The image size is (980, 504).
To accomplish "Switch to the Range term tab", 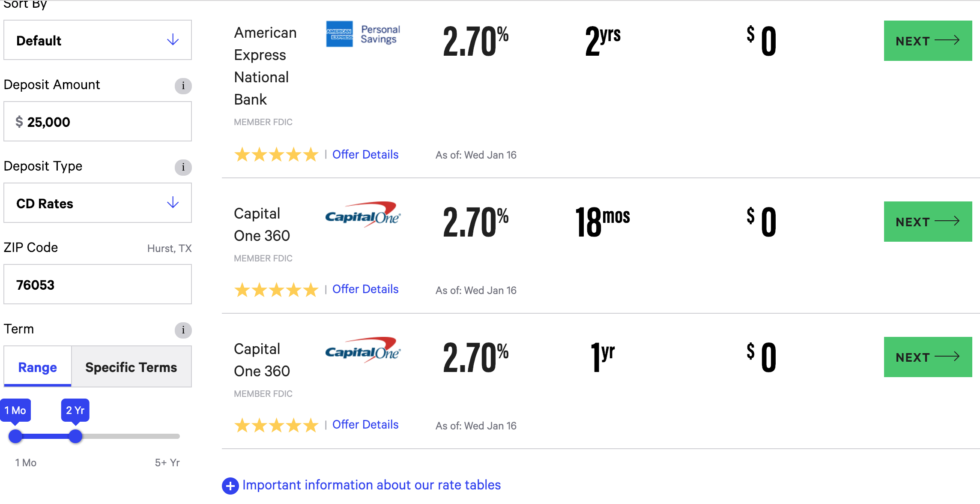I will click(x=38, y=367).
